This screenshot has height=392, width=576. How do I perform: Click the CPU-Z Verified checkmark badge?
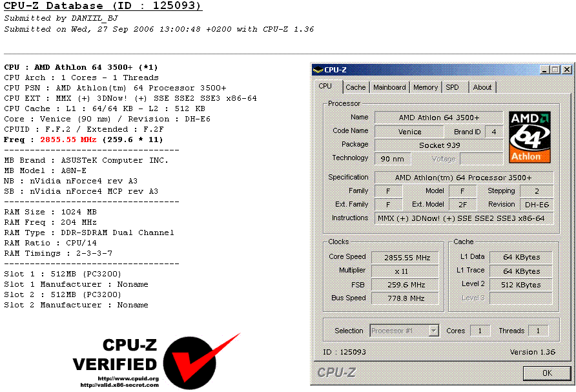point(201,362)
